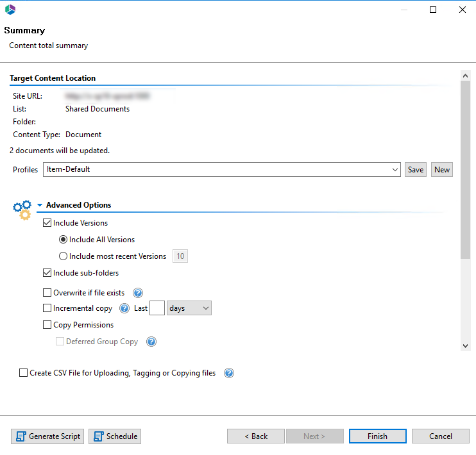This screenshot has height=455, width=476.
Task: Save the current profile
Action: (416, 170)
